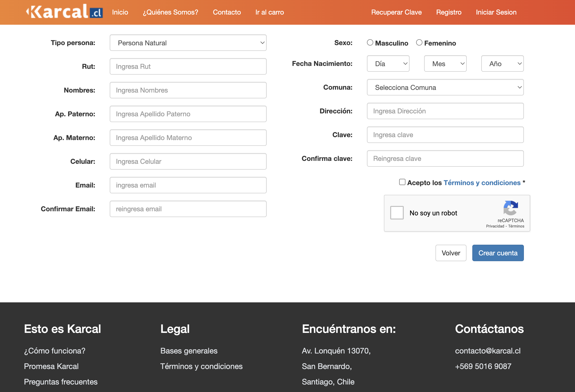Select the Femenino radio button
The height and width of the screenshot is (392, 575).
[x=419, y=43]
